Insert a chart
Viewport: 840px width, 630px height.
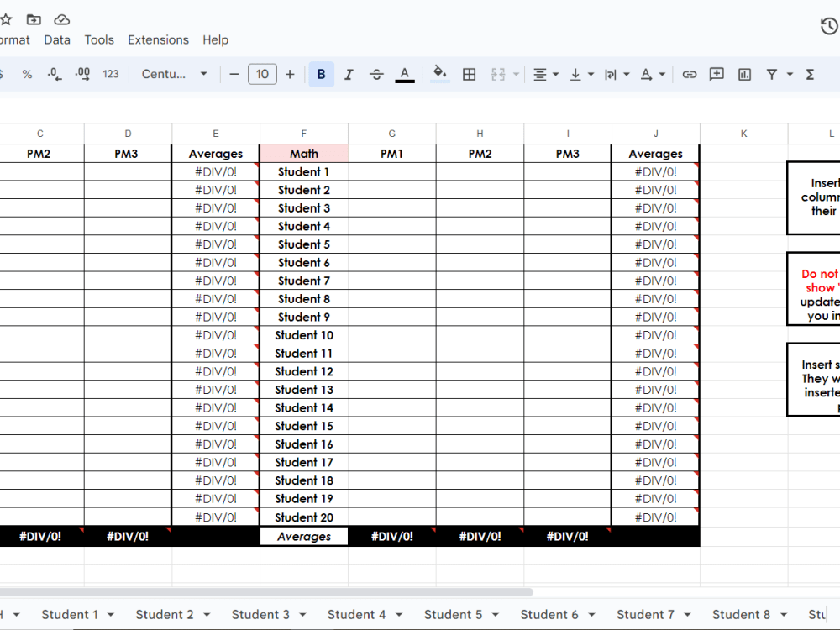744,74
